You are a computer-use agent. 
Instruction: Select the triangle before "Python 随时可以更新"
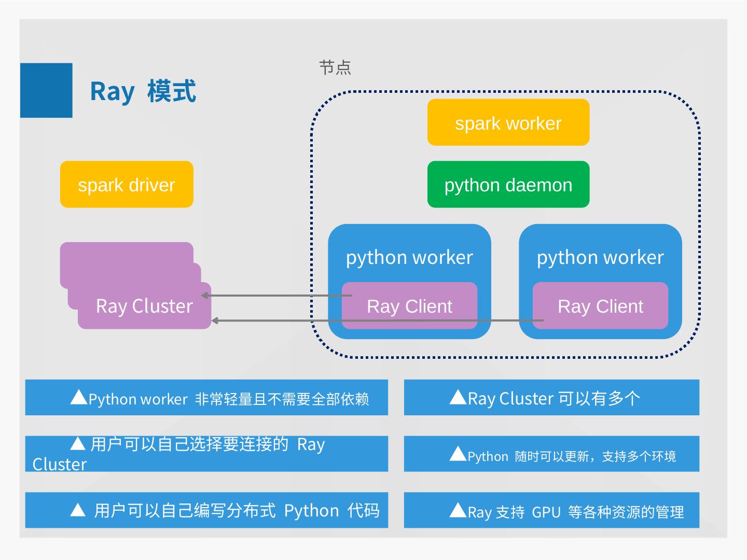point(458,454)
